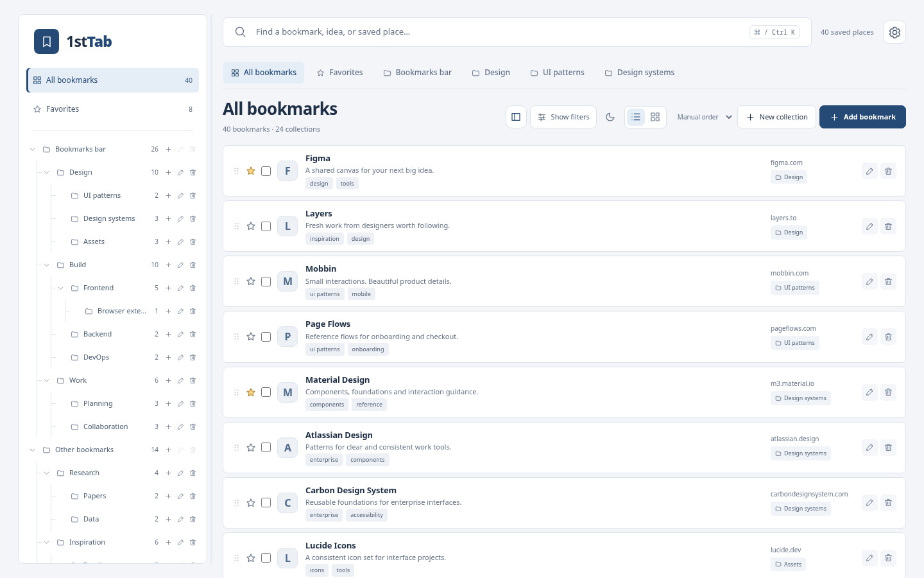Viewport: 924px width, 578px height.
Task: Open Favorites in the sidebar
Action: coord(113,109)
